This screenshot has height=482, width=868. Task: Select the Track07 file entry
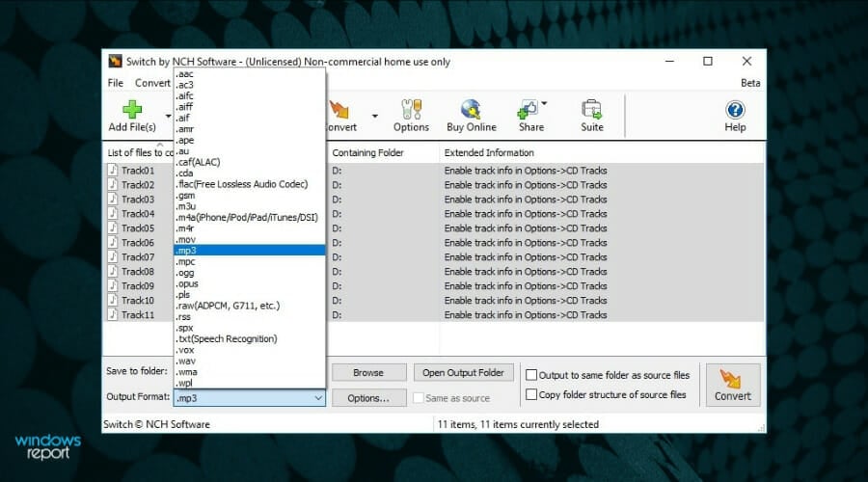(138, 256)
